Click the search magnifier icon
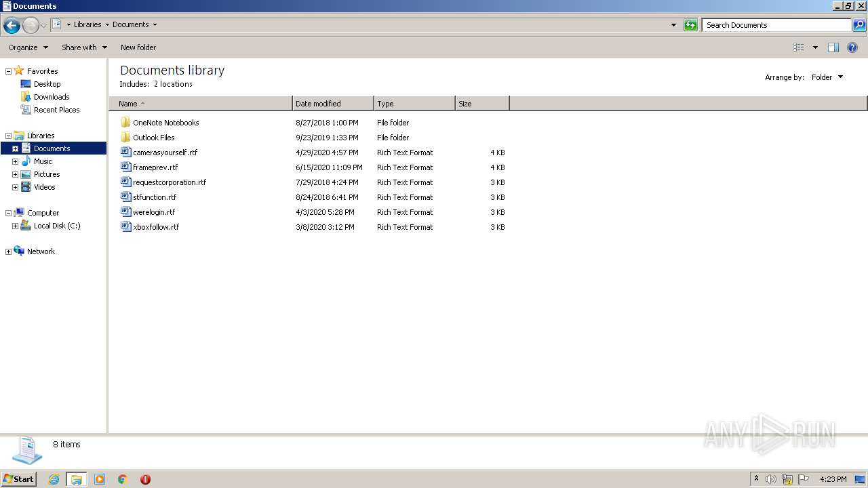 [x=859, y=25]
